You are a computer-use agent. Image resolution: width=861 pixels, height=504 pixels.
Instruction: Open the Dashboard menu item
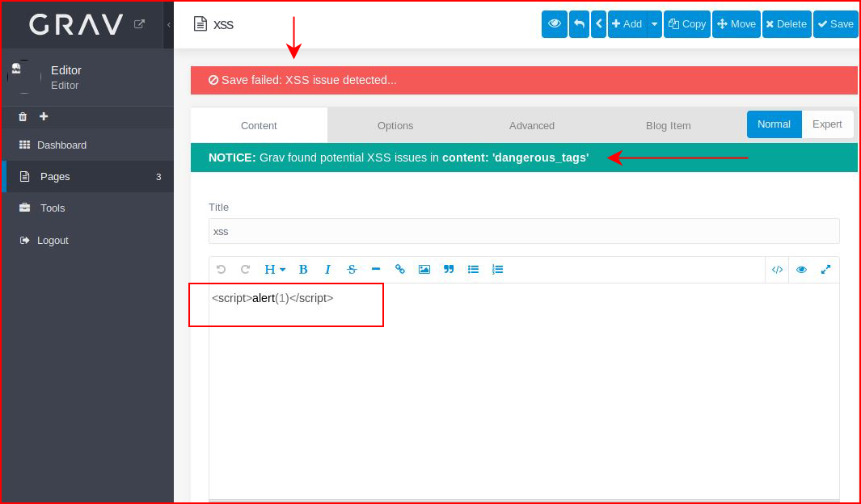coord(88,145)
